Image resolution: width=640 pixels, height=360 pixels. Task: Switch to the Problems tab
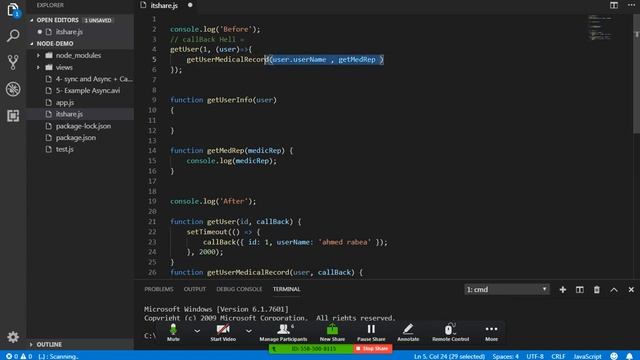pos(159,289)
